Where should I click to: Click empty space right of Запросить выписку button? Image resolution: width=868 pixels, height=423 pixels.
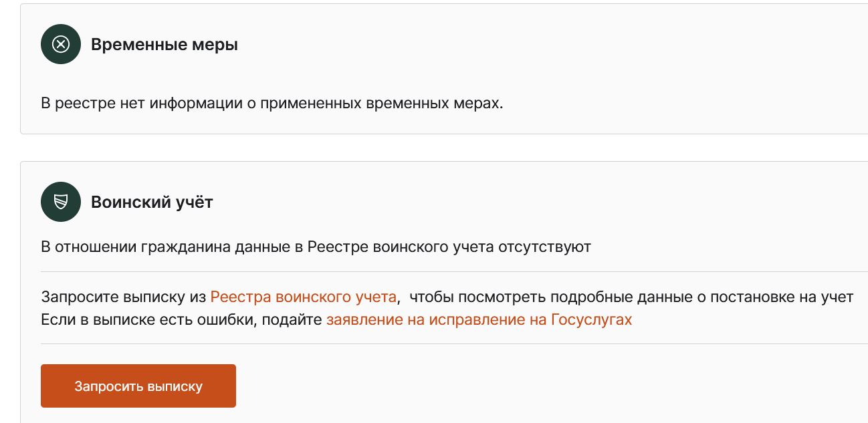coord(535,386)
